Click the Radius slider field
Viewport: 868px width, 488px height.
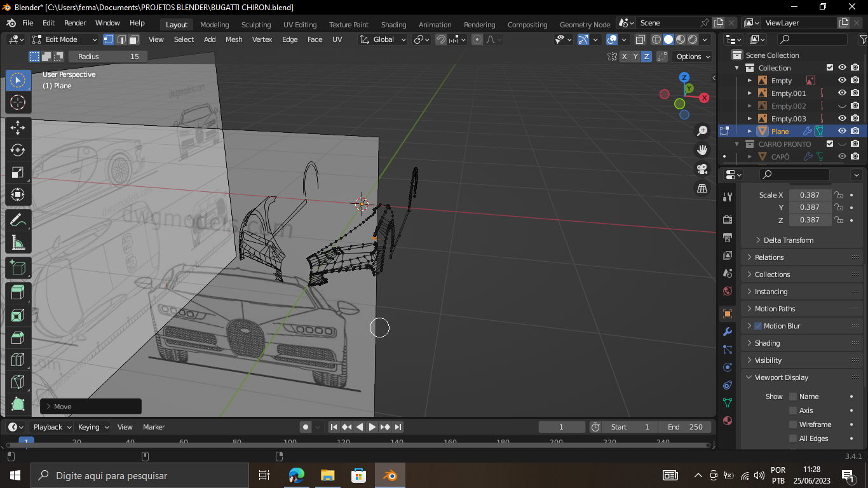point(108,57)
